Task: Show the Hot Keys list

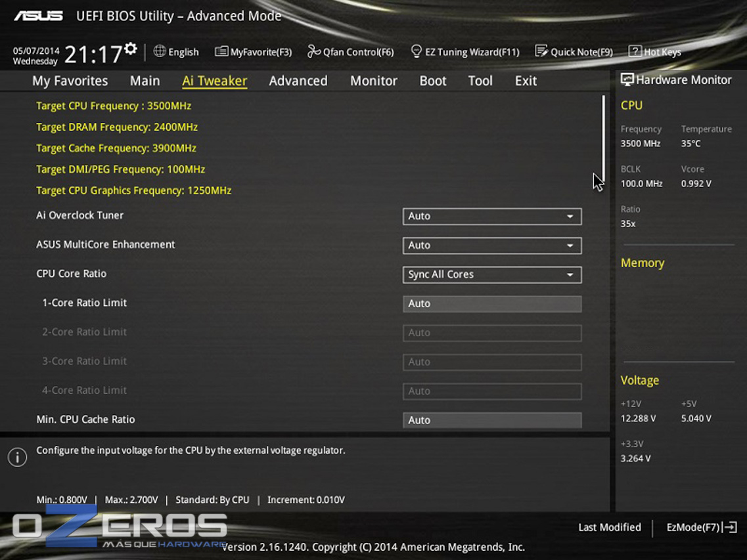Action: [x=662, y=52]
